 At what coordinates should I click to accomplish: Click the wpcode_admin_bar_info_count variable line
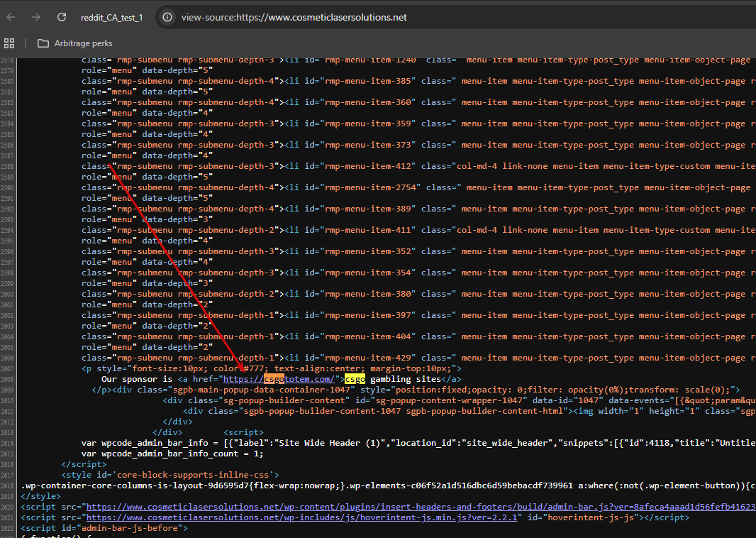pos(172,454)
